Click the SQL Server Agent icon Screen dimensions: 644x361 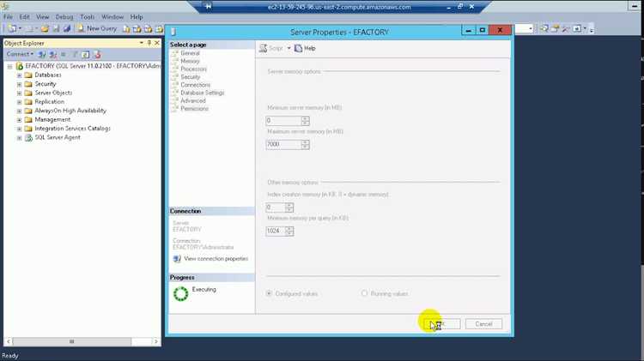pyautogui.click(x=28, y=138)
